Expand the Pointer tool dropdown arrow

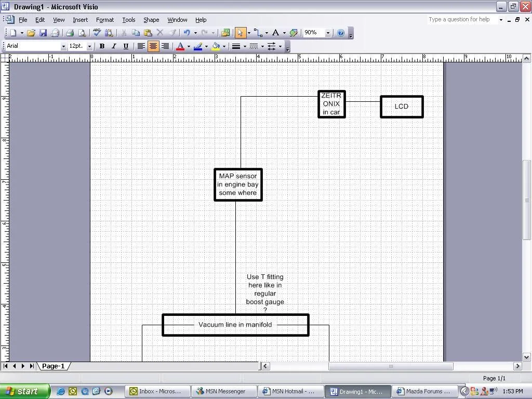pos(249,33)
